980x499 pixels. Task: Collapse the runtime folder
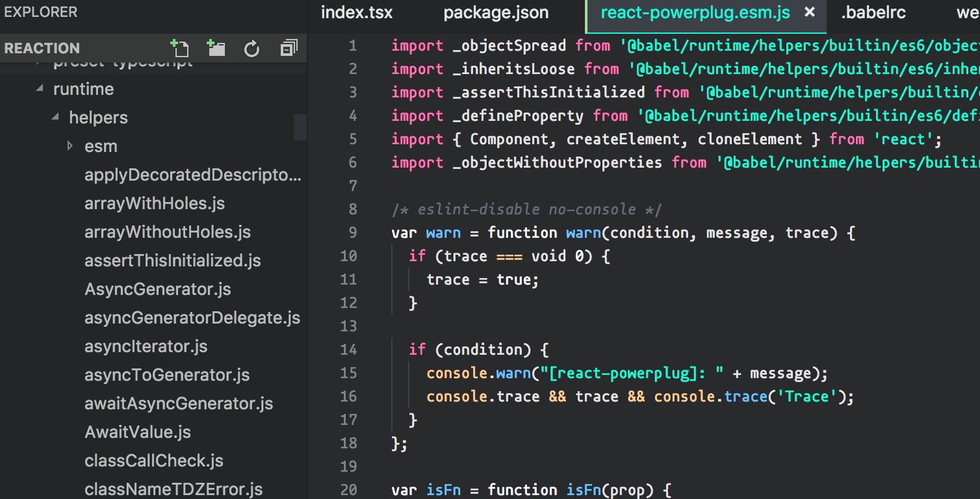[39, 88]
